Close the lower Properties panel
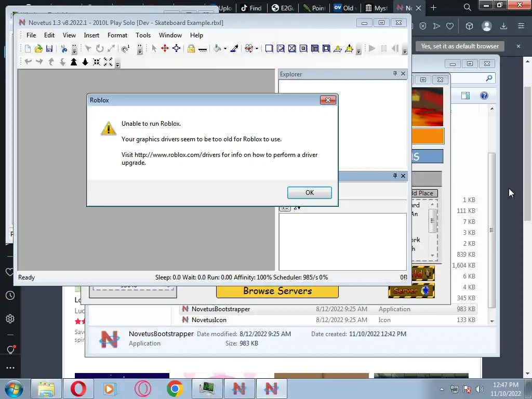Viewport: 532px width, 399px height. (403, 176)
